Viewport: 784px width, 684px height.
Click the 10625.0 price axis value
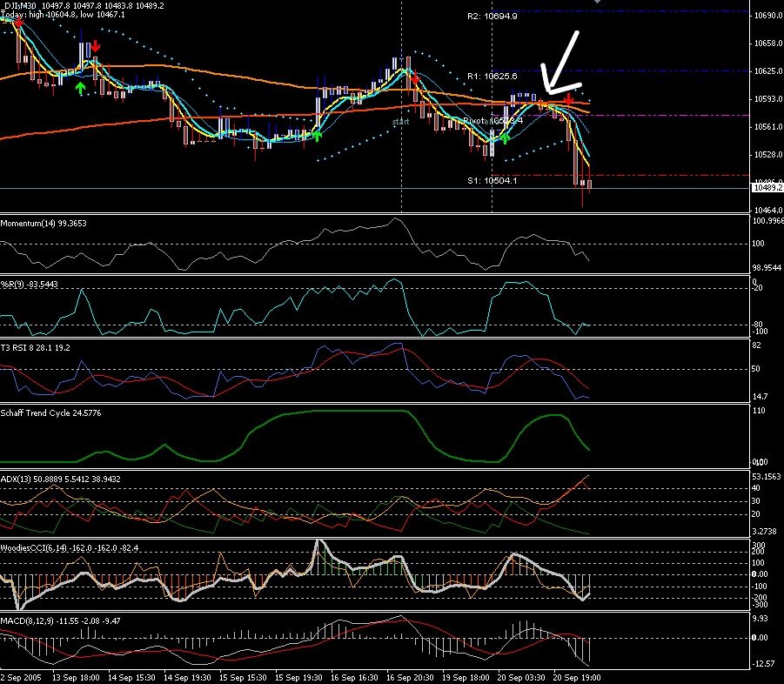[x=767, y=71]
